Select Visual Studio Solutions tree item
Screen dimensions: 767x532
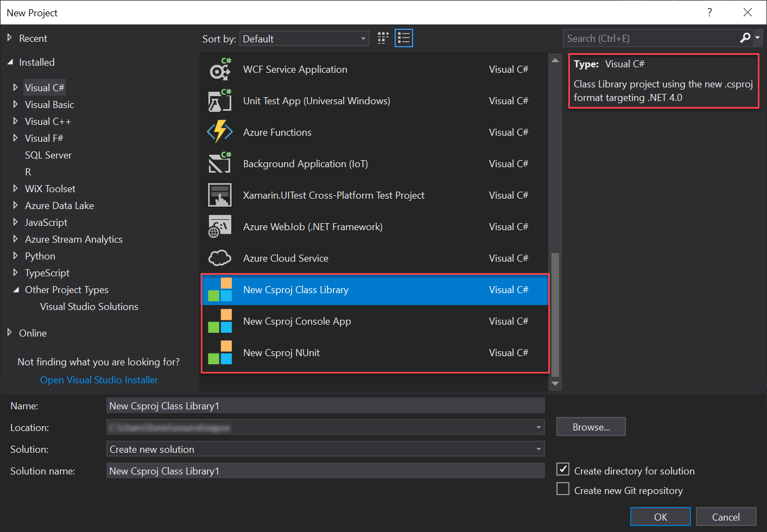tap(89, 307)
